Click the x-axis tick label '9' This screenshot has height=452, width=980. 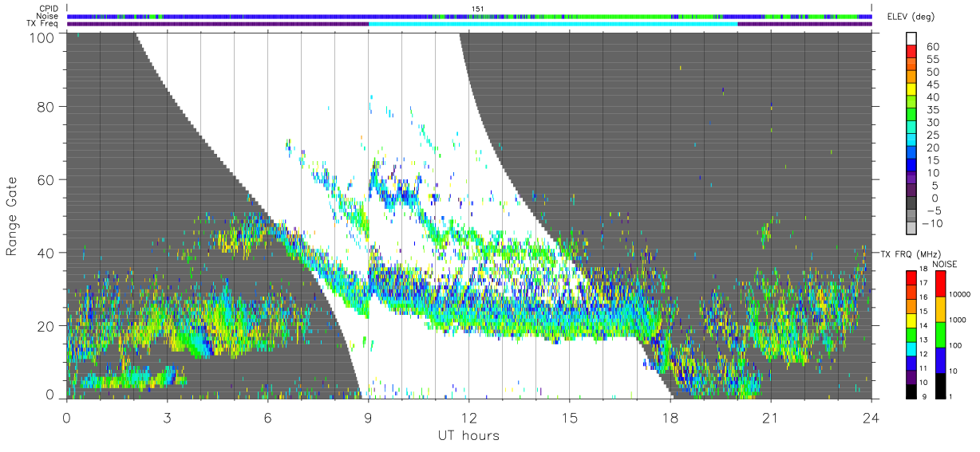[x=368, y=417]
